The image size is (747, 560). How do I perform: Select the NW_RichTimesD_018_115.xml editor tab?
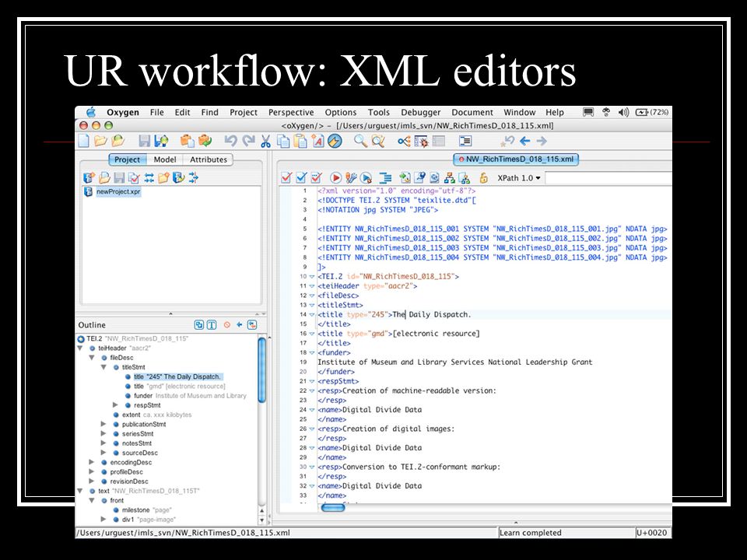pos(516,159)
